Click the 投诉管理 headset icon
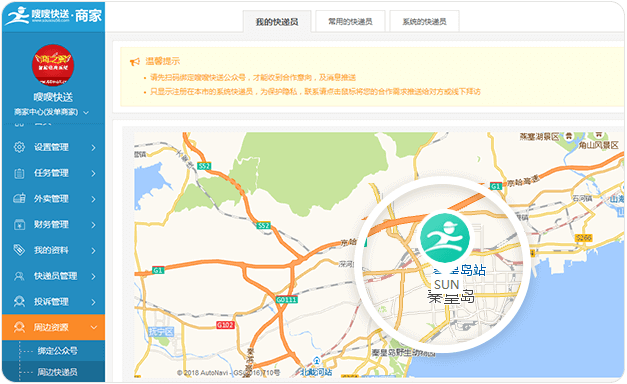 tap(19, 301)
